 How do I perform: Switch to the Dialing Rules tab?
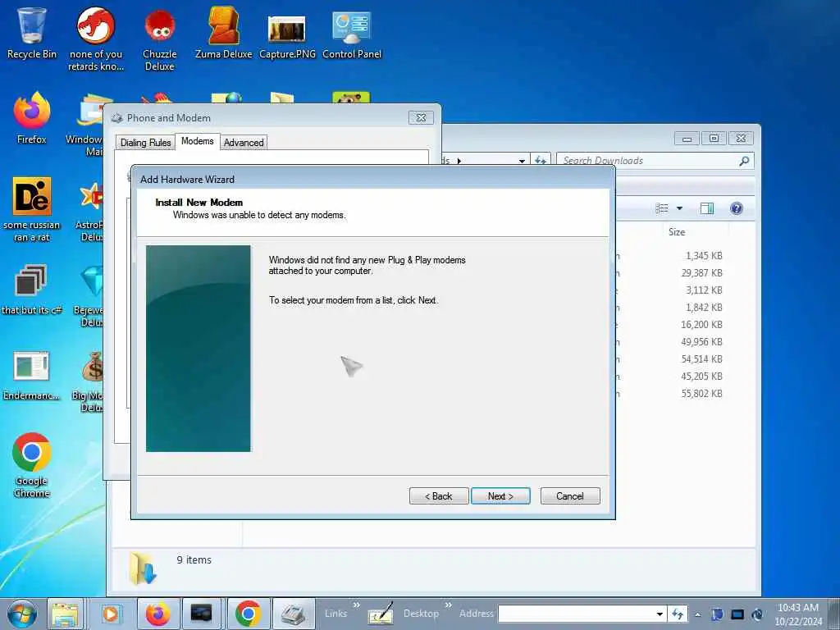point(145,143)
